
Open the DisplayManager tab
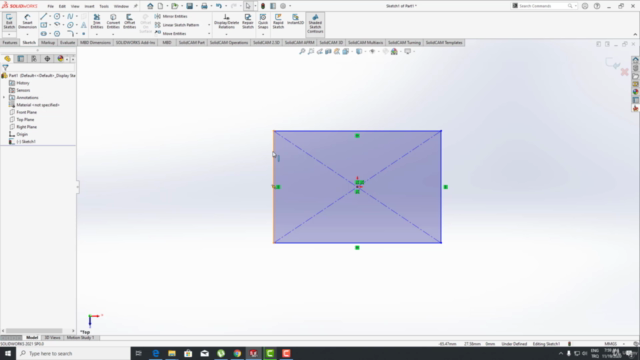pos(60,59)
